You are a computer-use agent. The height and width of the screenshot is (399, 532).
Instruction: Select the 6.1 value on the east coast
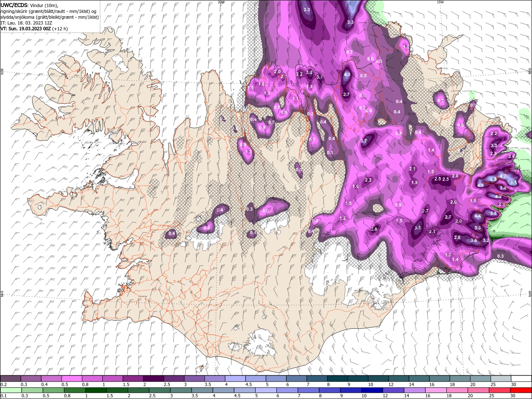pos(513,182)
